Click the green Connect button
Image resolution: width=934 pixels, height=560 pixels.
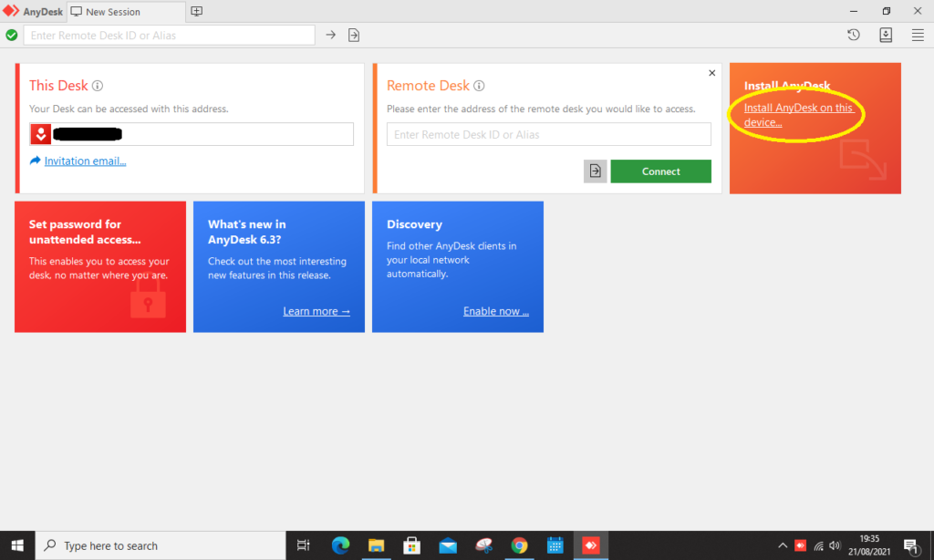pyautogui.click(x=660, y=171)
